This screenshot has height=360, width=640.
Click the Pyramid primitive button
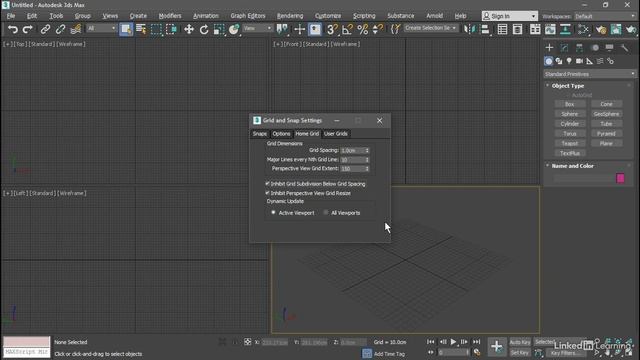(x=606, y=133)
